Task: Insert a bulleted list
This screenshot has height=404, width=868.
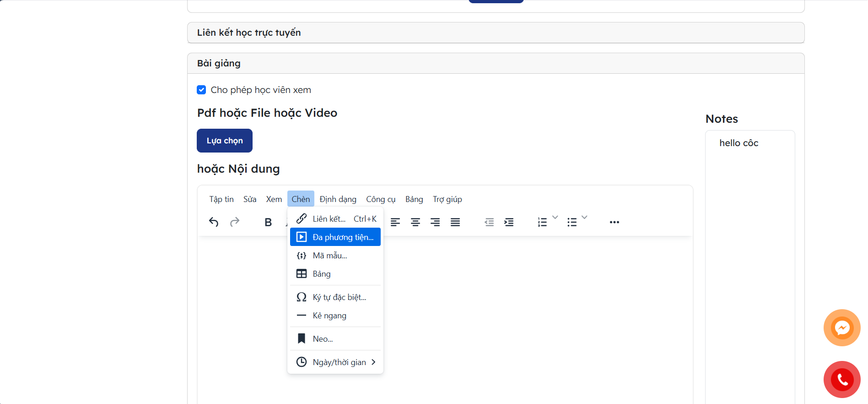Action: coord(572,222)
